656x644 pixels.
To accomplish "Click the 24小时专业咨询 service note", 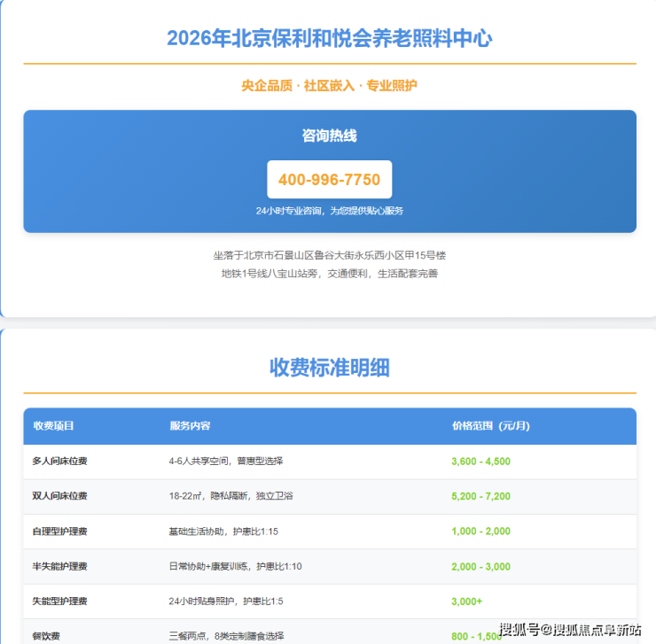I will point(329,211).
